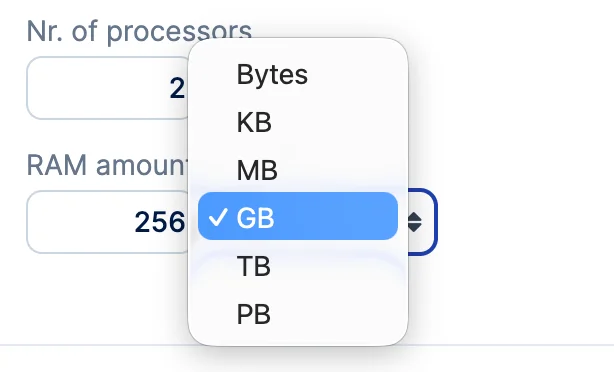Click the up-down arrows of unit selector

click(x=414, y=222)
